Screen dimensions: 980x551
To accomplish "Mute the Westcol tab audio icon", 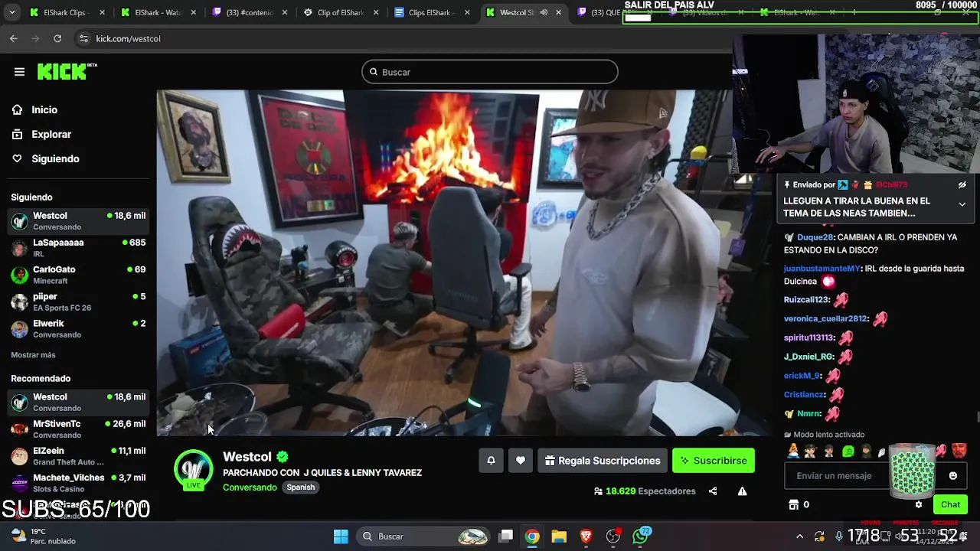I will coord(544,12).
